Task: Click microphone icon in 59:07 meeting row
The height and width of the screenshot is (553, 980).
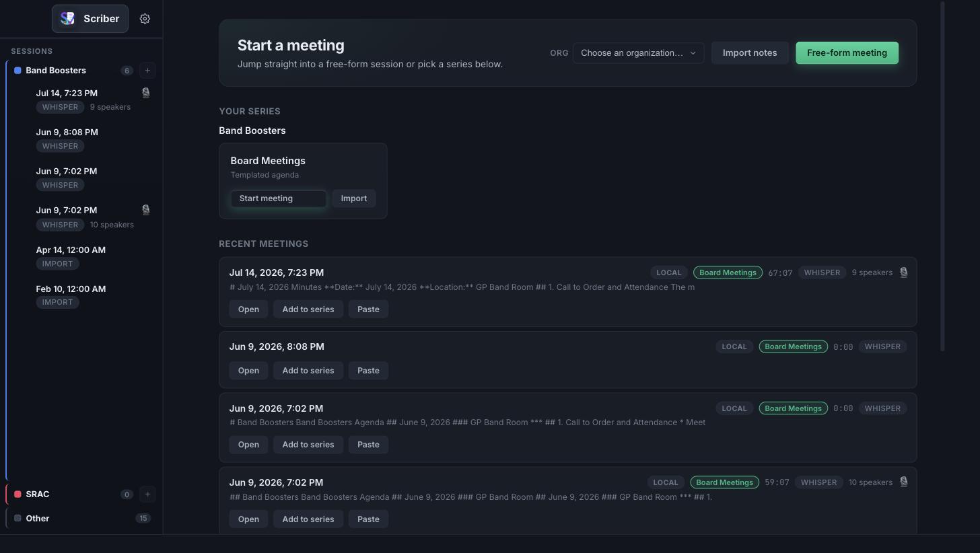Action: pyautogui.click(x=903, y=482)
